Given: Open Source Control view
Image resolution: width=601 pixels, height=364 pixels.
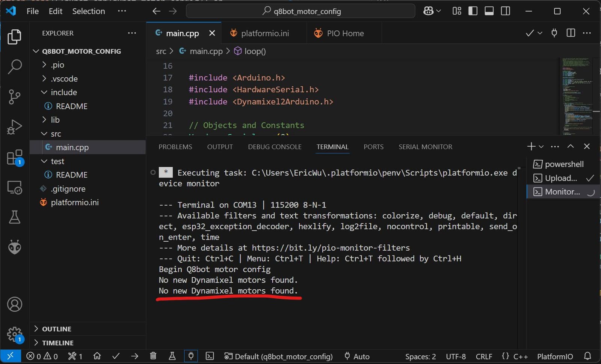Looking at the screenshot, I should coord(14,97).
